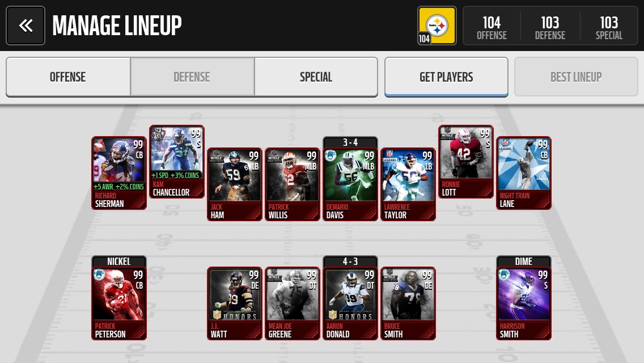The height and width of the screenshot is (363, 644).
Task: Open the Mean Joe Greene DT card
Action: pos(293,303)
